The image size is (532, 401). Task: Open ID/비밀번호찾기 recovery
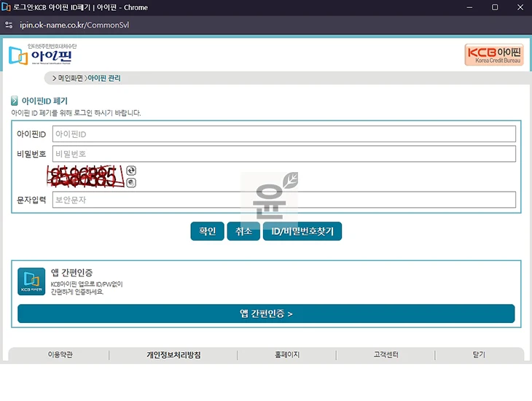pos(302,231)
